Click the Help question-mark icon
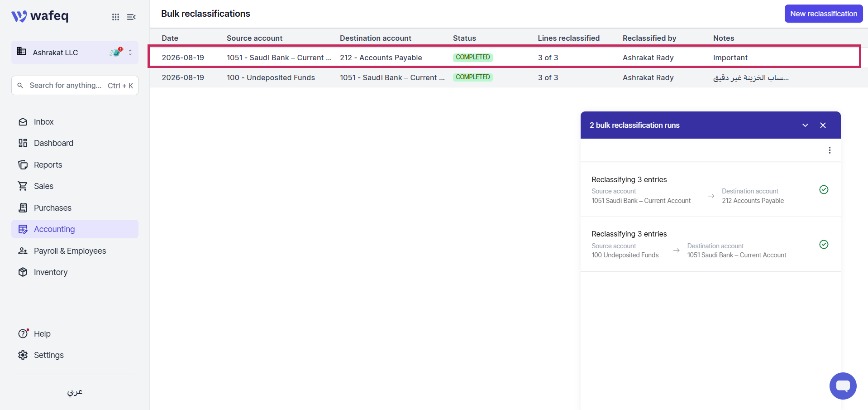This screenshot has width=868, height=410. click(23, 334)
